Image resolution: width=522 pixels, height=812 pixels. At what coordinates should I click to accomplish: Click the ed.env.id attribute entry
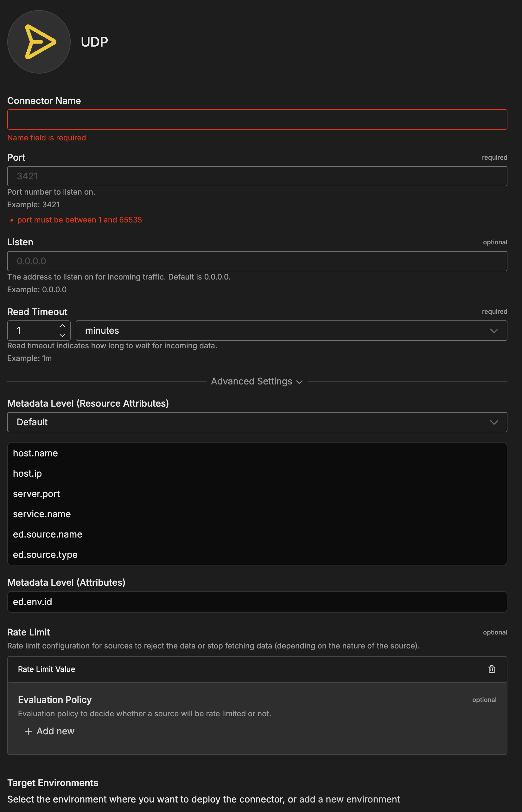pyautogui.click(x=33, y=602)
